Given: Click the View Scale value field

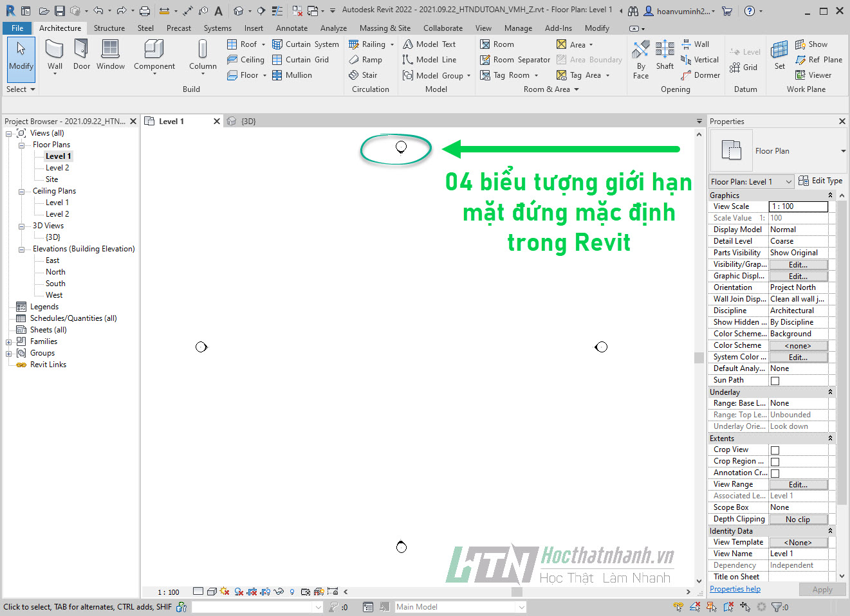Looking at the screenshot, I should click(799, 206).
